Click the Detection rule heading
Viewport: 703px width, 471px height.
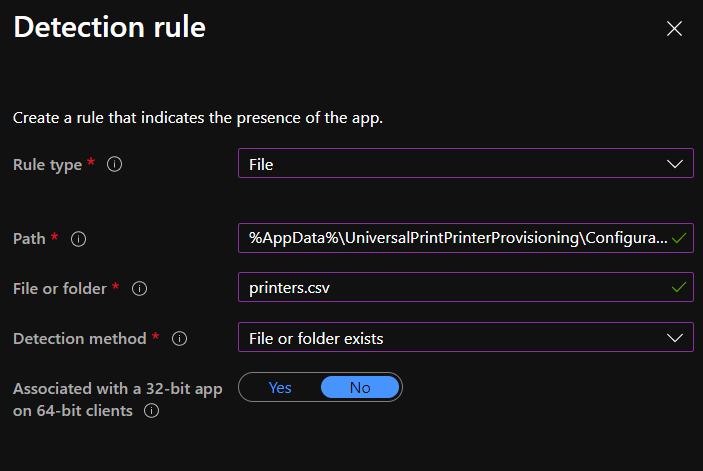pos(109,28)
